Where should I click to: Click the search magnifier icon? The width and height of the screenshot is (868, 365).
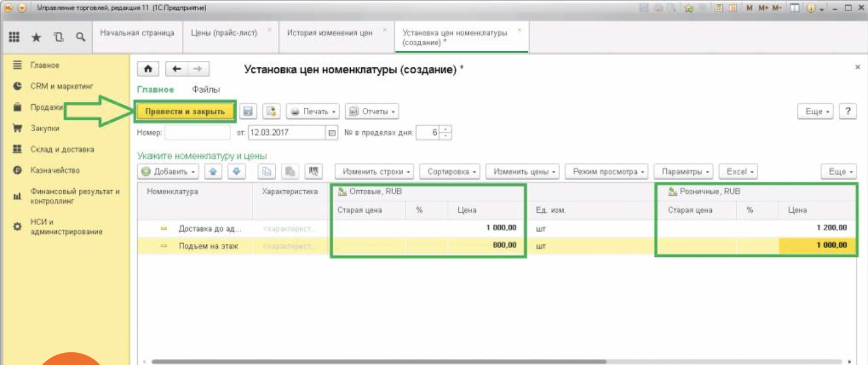coord(81,37)
